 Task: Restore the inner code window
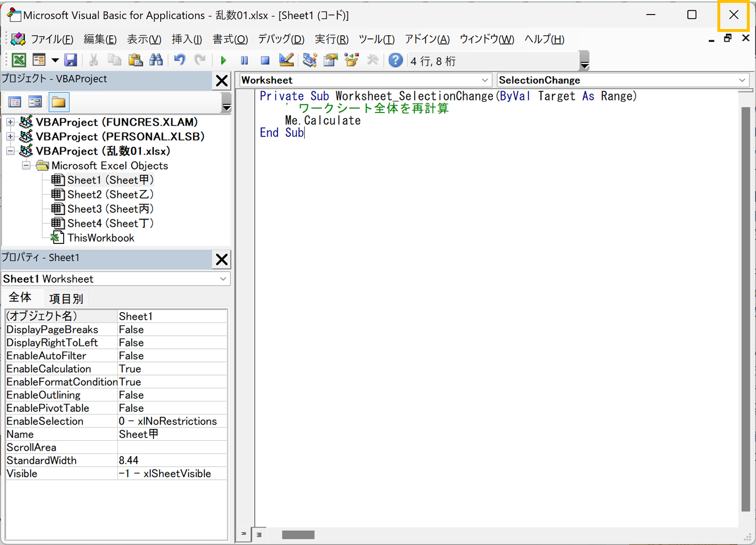pos(728,38)
